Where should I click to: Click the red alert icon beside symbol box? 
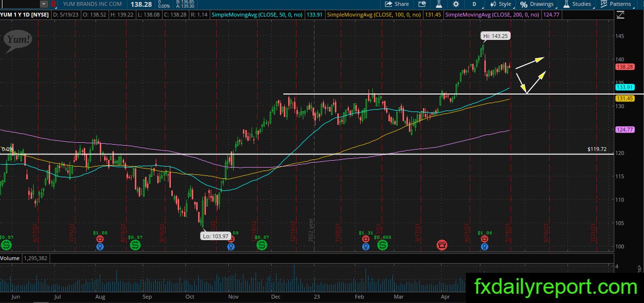pos(54,4)
